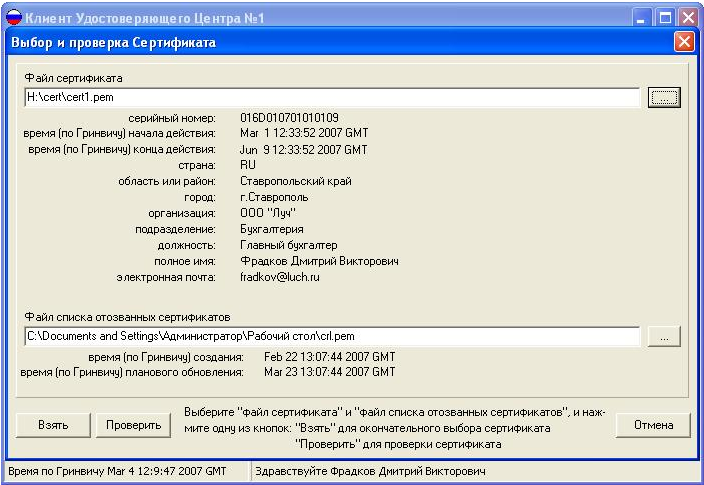Focus the crl.pem file path input field
Viewport: 704px width, 485px height.
332,336
